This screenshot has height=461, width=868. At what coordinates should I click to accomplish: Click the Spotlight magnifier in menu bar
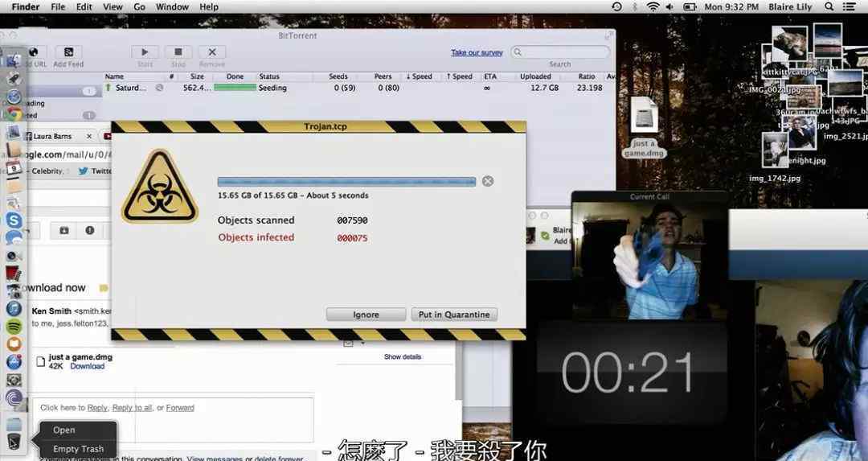(829, 6)
